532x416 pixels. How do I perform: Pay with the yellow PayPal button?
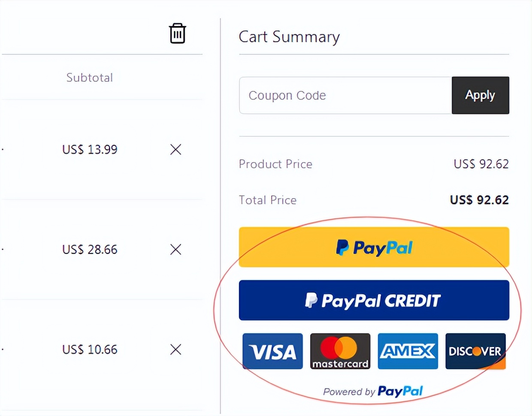click(374, 247)
